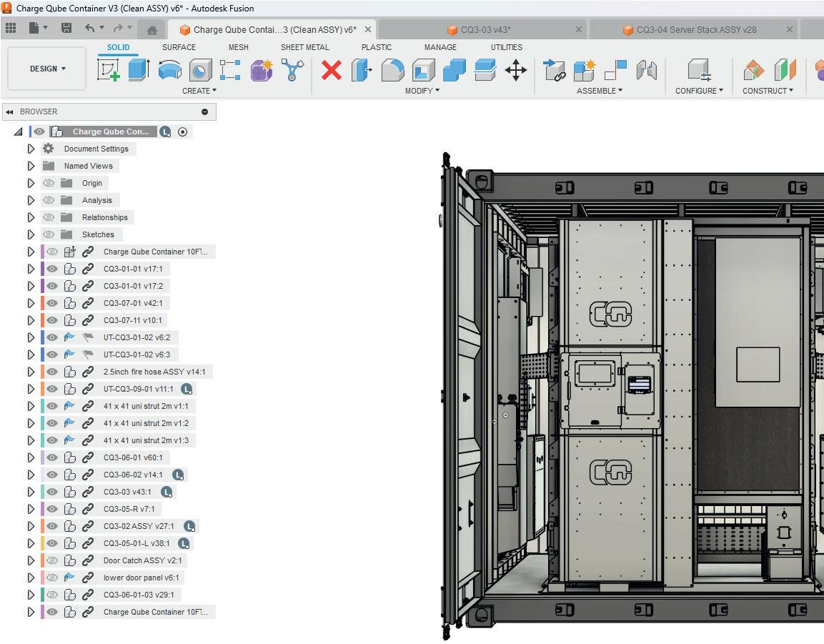Click the red Delete icon
824x644 pixels.
332,70
